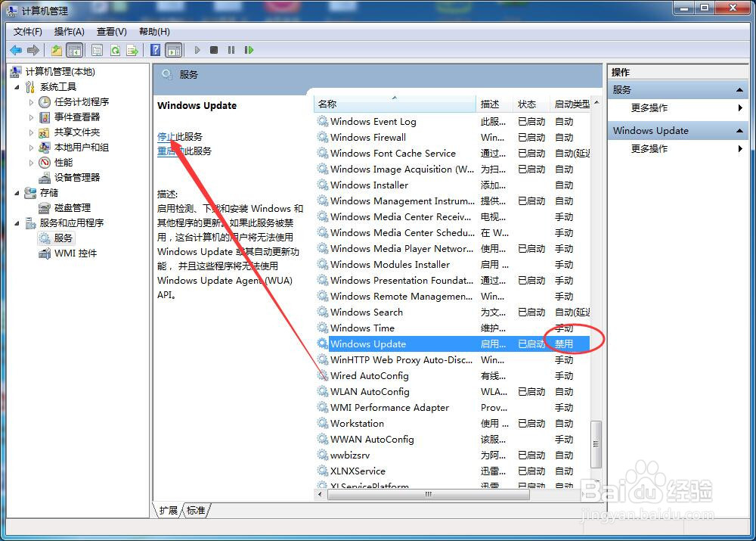This screenshot has height=541, width=756.
Task: Open 更多操作 under Windows Update actions
Action: (649, 148)
